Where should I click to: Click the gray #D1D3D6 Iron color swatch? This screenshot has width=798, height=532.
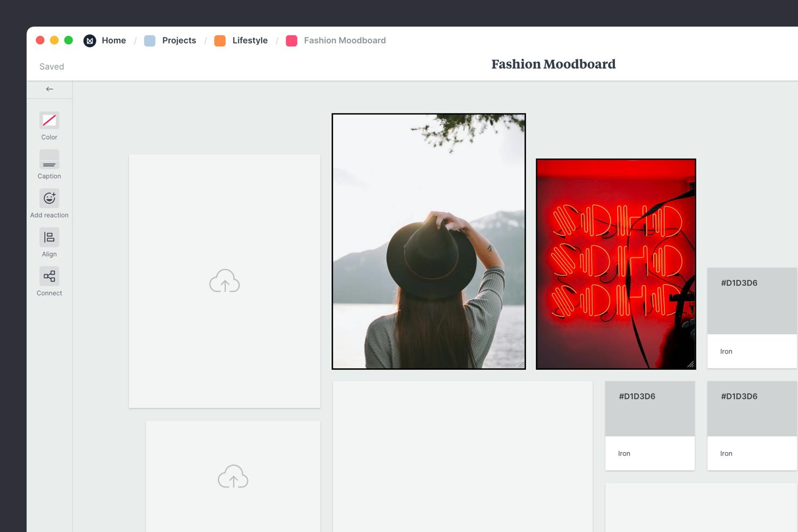(x=752, y=301)
